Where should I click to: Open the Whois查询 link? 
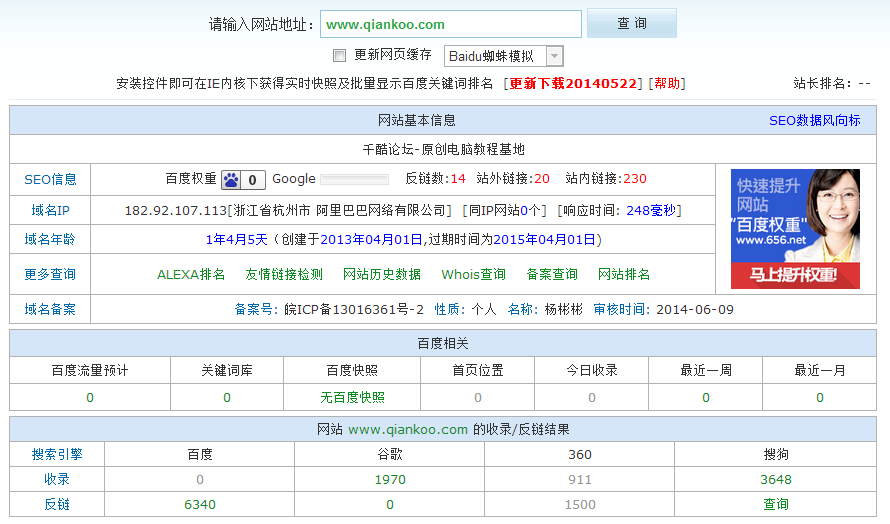click(x=473, y=275)
